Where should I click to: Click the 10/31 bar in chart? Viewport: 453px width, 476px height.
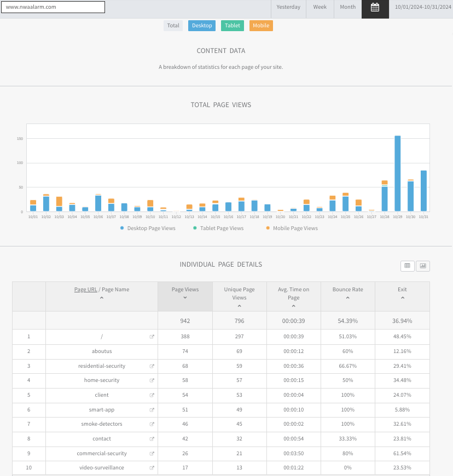423,191
